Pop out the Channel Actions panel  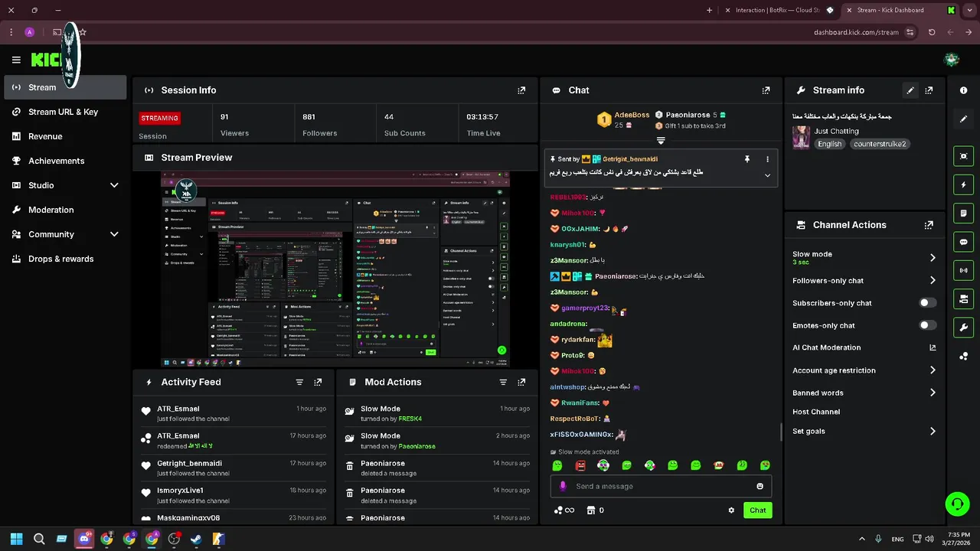point(929,225)
